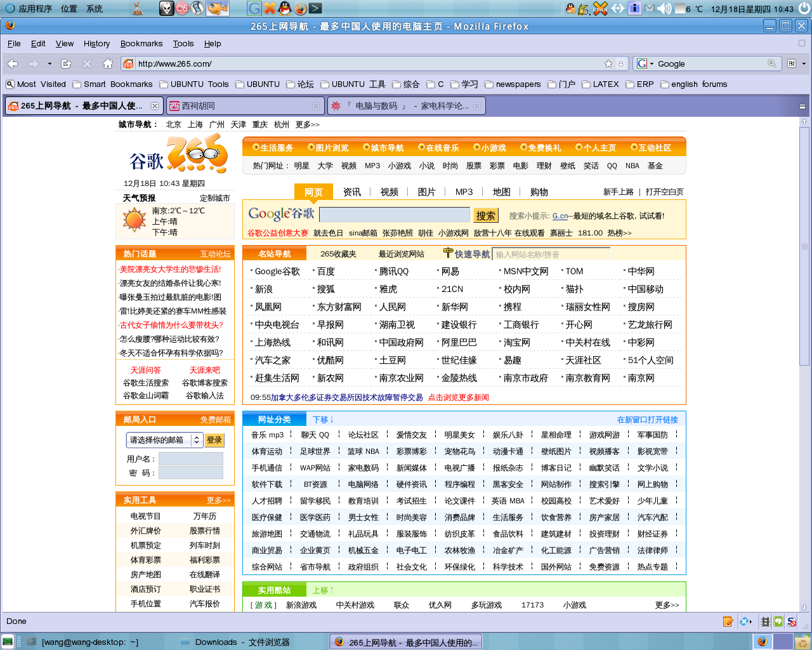
Task: Bookmark this page with the star icon
Action: tap(608, 63)
